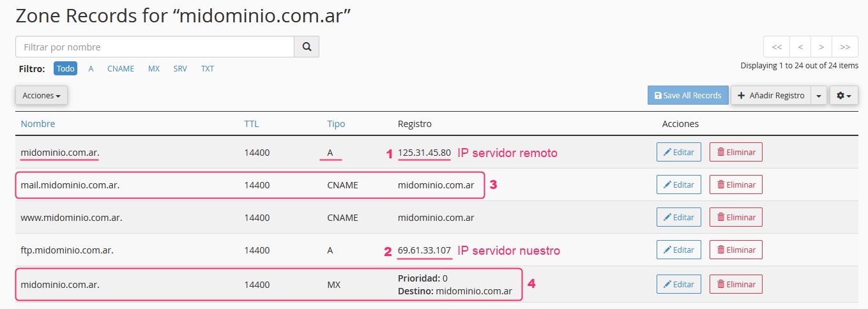The width and height of the screenshot is (868, 309).
Task: Go to the next page of records
Action: click(x=821, y=47)
